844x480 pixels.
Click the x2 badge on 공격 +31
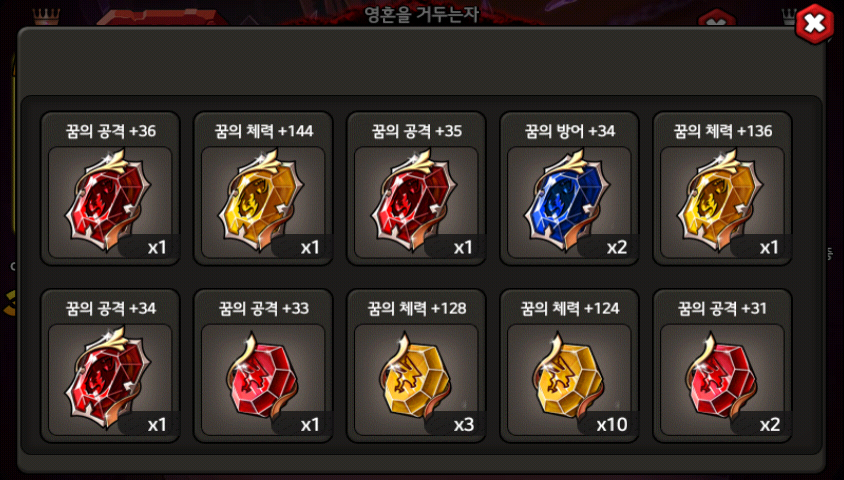(x=770, y=425)
